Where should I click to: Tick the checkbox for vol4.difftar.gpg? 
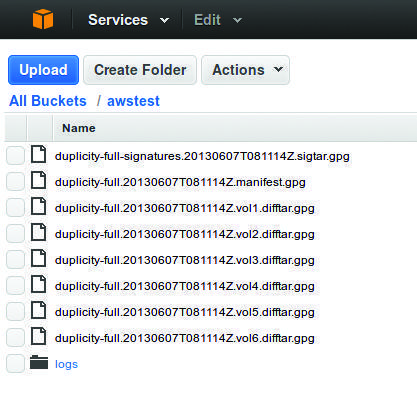coord(15,285)
